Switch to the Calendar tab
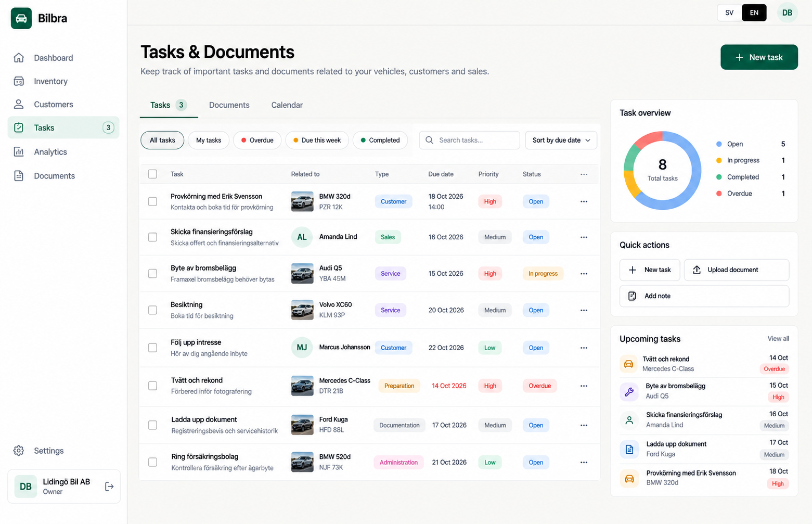 (287, 105)
